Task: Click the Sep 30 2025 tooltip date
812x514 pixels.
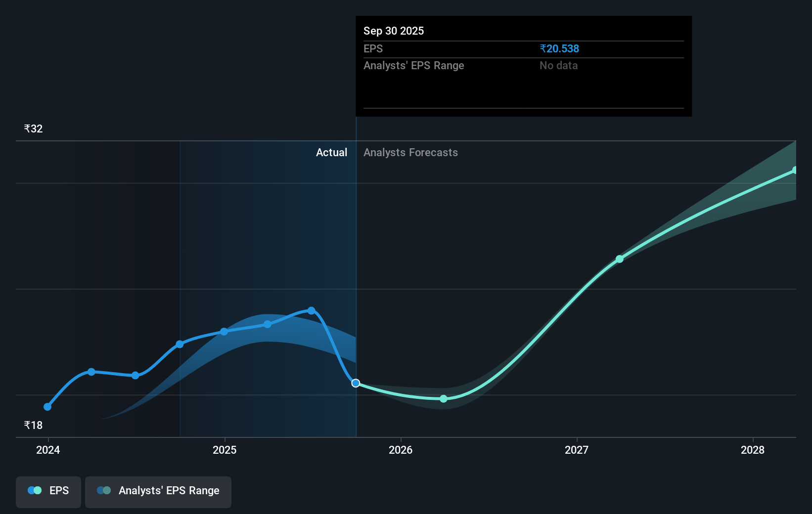Action: (x=394, y=31)
